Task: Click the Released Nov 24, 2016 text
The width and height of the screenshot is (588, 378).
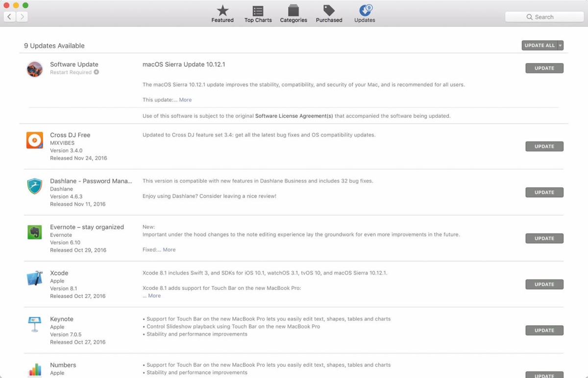Action: (78, 158)
